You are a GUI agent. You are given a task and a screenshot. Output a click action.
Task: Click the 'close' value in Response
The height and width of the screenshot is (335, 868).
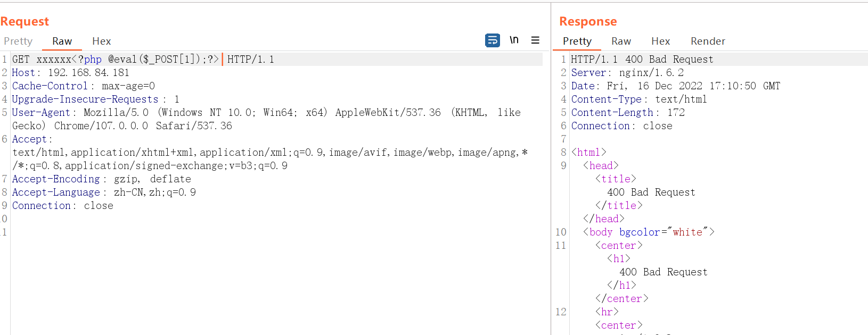coord(658,125)
